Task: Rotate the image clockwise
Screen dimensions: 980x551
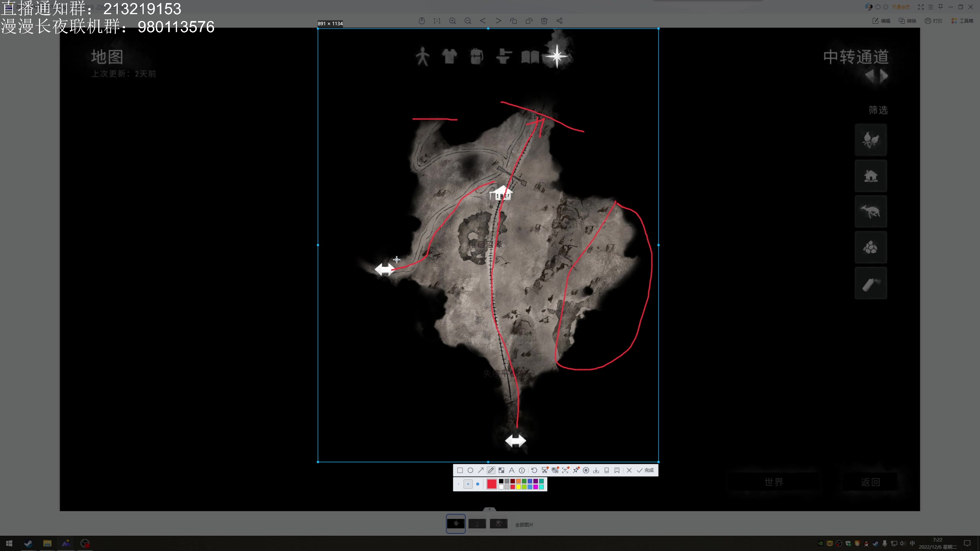Action: tap(529, 21)
